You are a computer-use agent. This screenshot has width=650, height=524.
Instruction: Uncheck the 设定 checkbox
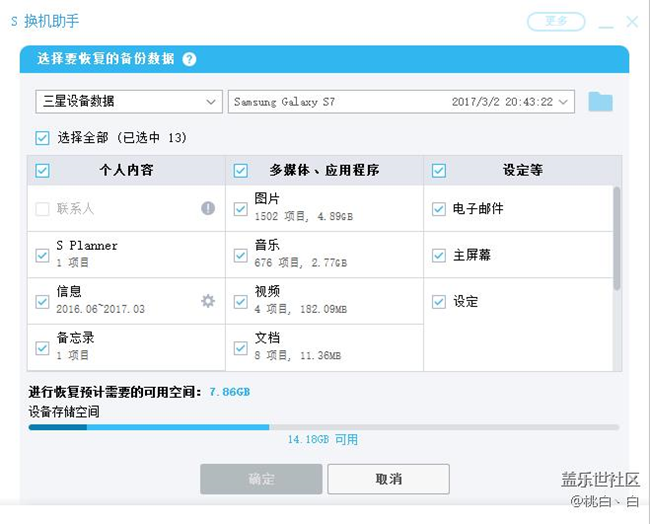[439, 301]
